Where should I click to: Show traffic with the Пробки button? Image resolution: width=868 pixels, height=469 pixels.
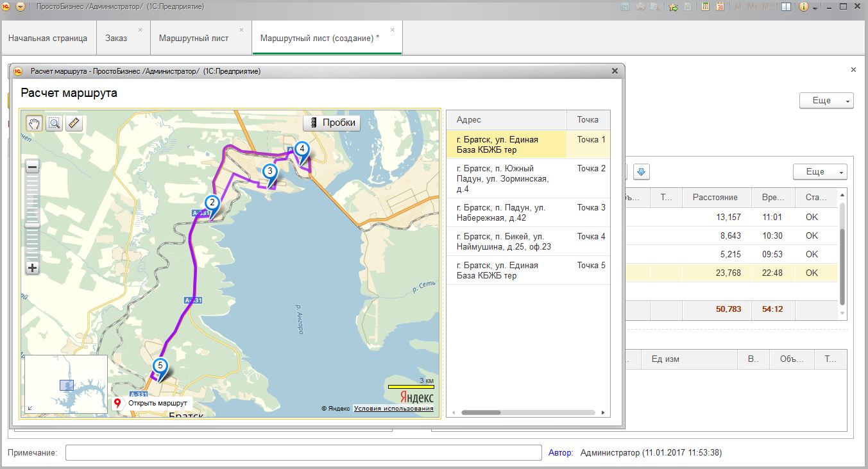coord(332,123)
